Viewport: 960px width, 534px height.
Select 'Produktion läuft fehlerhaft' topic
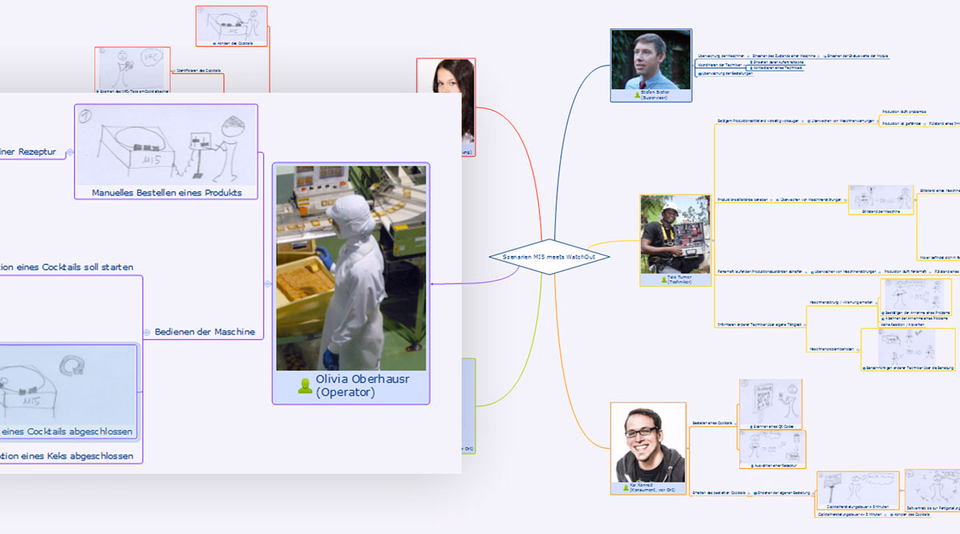point(906,271)
